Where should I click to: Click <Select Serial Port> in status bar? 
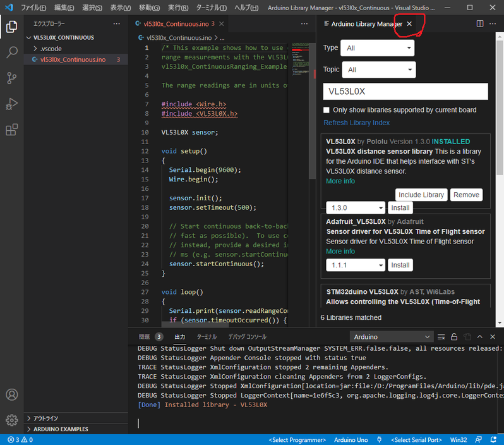click(x=416, y=440)
